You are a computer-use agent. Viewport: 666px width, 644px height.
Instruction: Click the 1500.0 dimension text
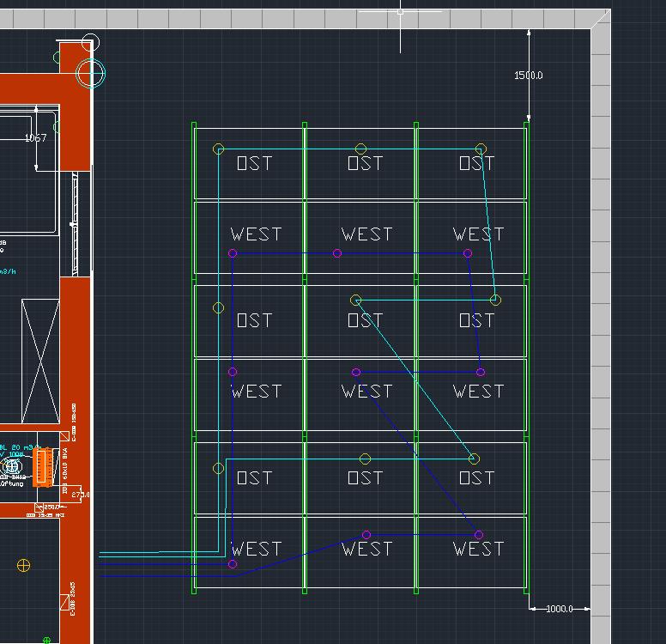tap(528, 76)
